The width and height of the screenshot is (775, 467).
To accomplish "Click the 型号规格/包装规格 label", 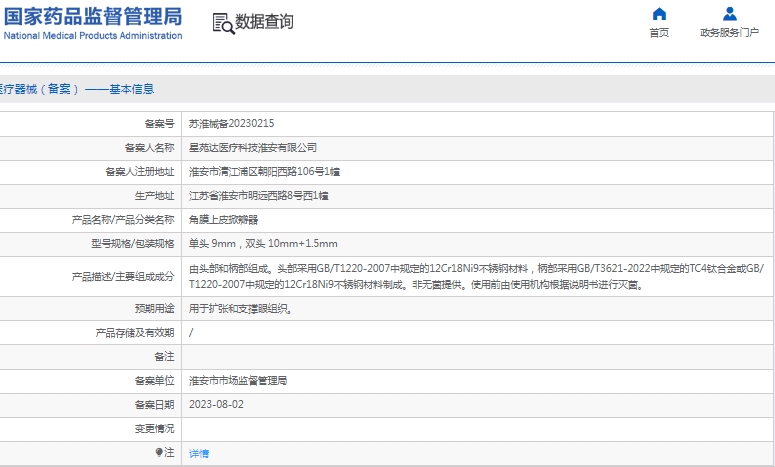I will (x=132, y=244).
